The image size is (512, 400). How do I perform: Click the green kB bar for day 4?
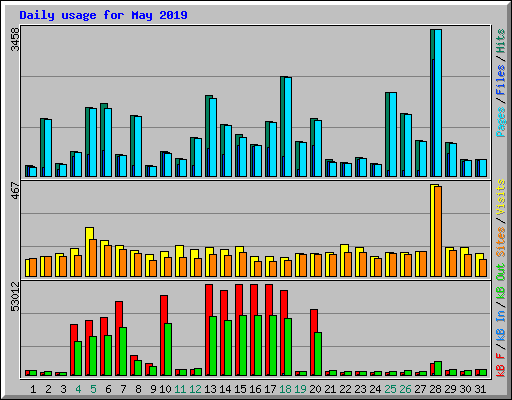(x=78, y=359)
